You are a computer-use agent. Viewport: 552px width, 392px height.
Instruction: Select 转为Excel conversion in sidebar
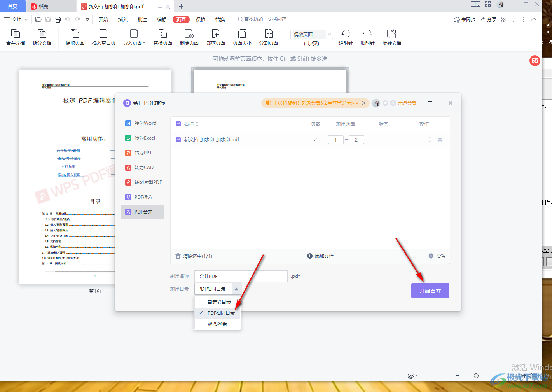click(142, 138)
